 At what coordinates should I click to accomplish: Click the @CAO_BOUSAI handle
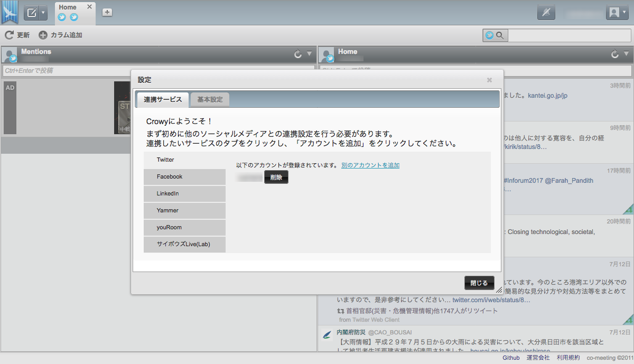pyautogui.click(x=389, y=332)
